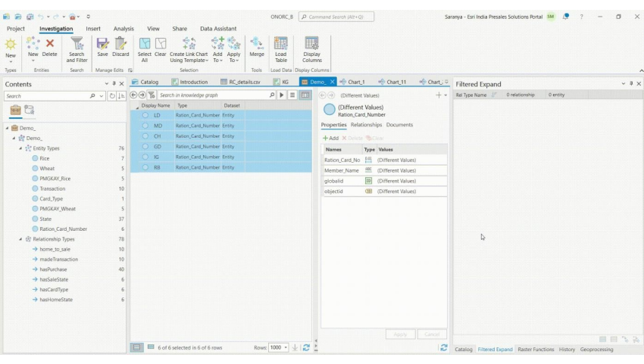
Task: Open the Relationships tab in details panel
Action: (367, 124)
